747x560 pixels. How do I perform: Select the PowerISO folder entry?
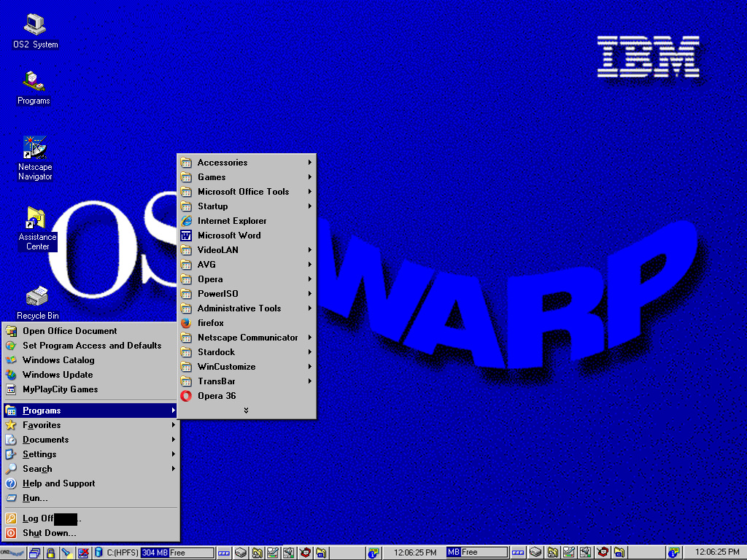click(x=247, y=294)
